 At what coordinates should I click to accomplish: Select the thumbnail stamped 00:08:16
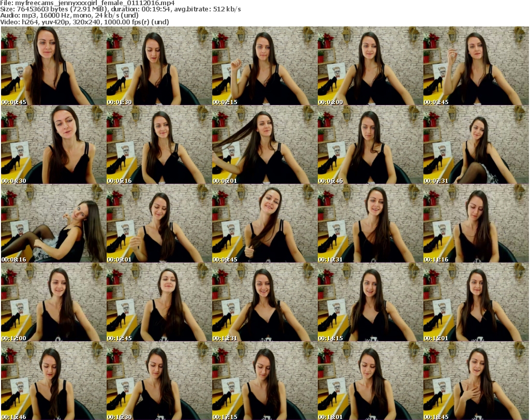click(53, 224)
